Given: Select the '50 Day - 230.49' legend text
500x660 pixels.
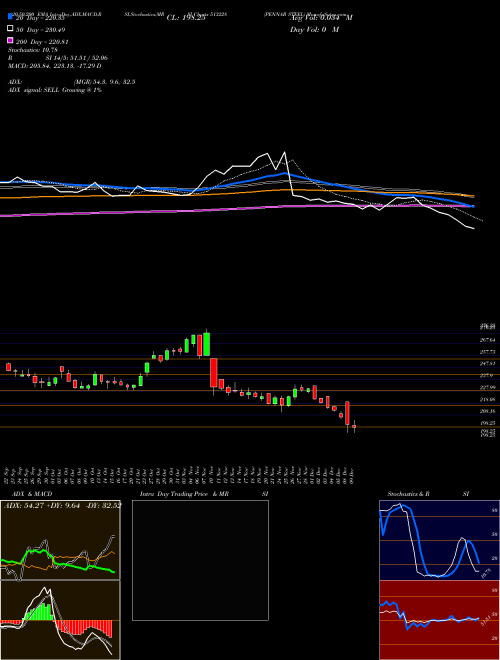Looking at the screenshot, I should tap(41, 30).
